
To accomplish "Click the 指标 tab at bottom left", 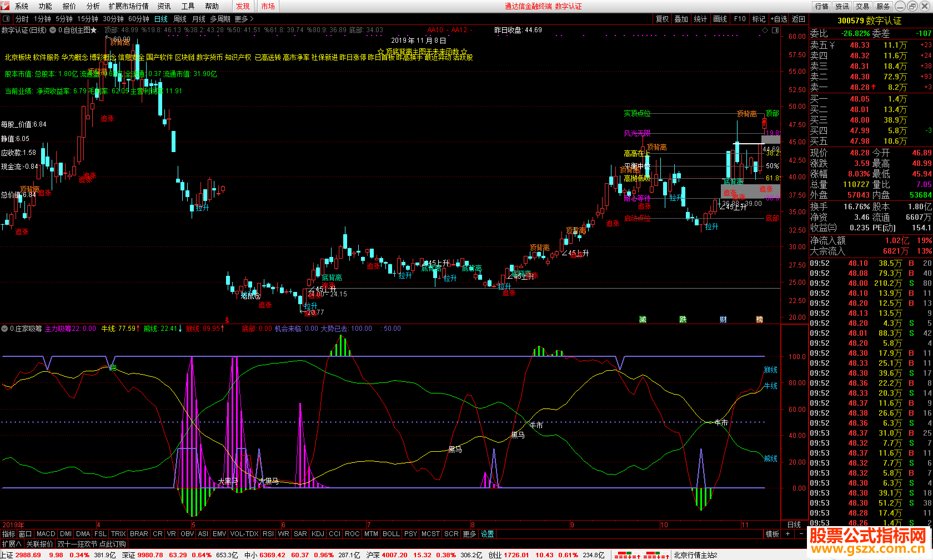I will coord(8,534).
